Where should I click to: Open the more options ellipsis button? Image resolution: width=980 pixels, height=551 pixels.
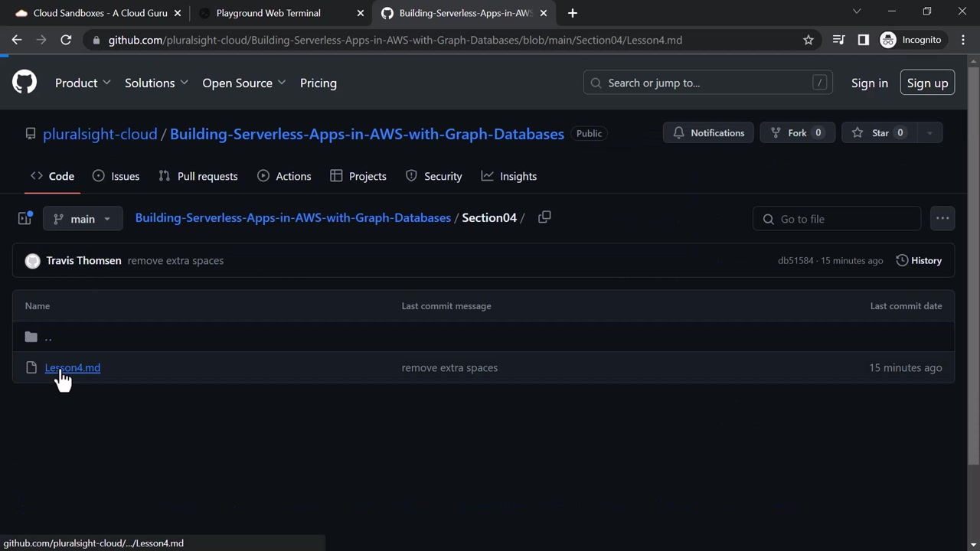pos(942,218)
